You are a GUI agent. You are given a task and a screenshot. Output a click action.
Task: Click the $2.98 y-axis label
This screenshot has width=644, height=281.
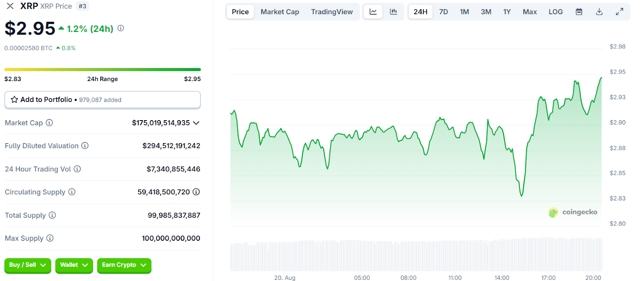617,46
